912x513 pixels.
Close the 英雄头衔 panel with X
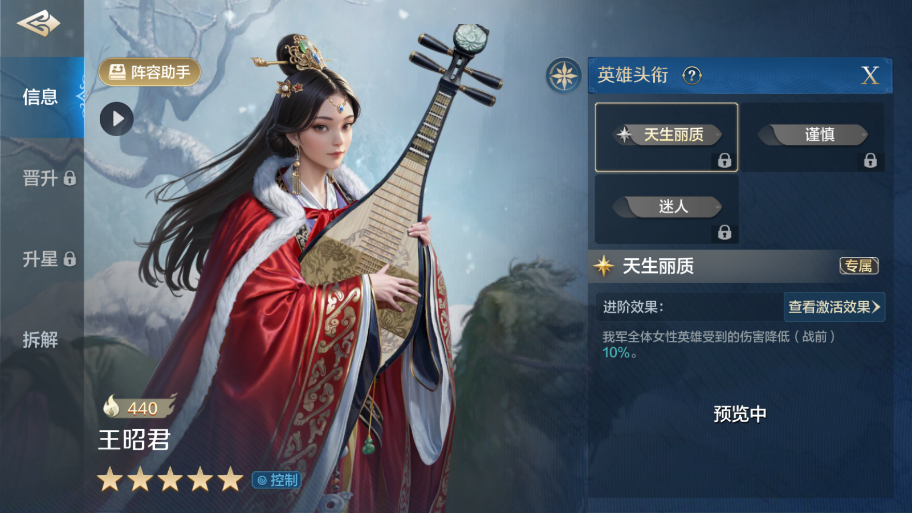[870, 75]
